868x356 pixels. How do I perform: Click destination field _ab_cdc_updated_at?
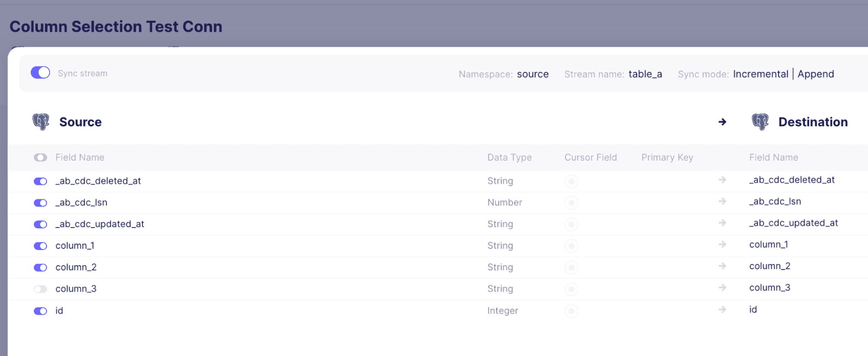point(794,223)
